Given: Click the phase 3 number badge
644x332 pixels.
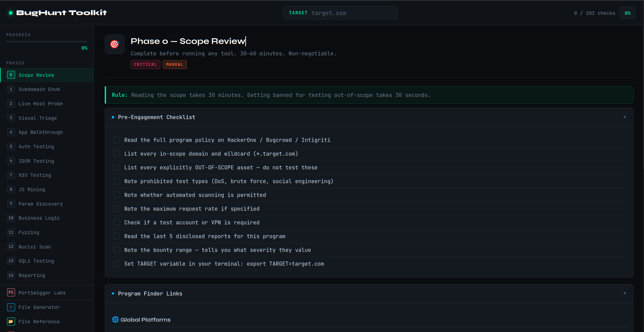Looking at the screenshot, I should (11, 118).
